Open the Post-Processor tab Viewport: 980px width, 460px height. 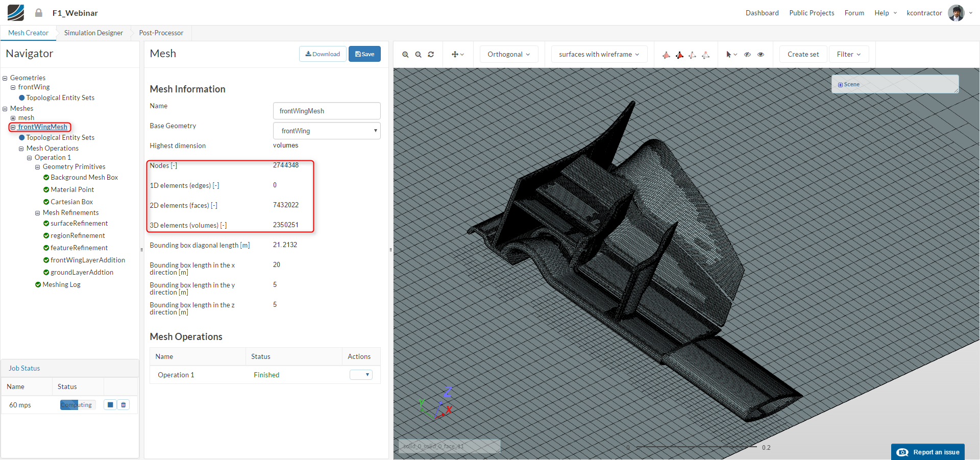pyautogui.click(x=161, y=33)
